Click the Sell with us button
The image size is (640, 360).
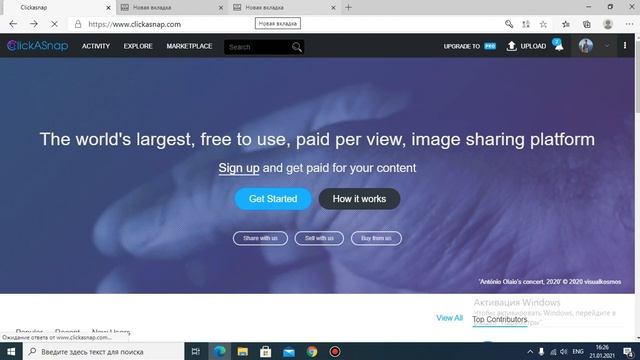[x=319, y=238]
